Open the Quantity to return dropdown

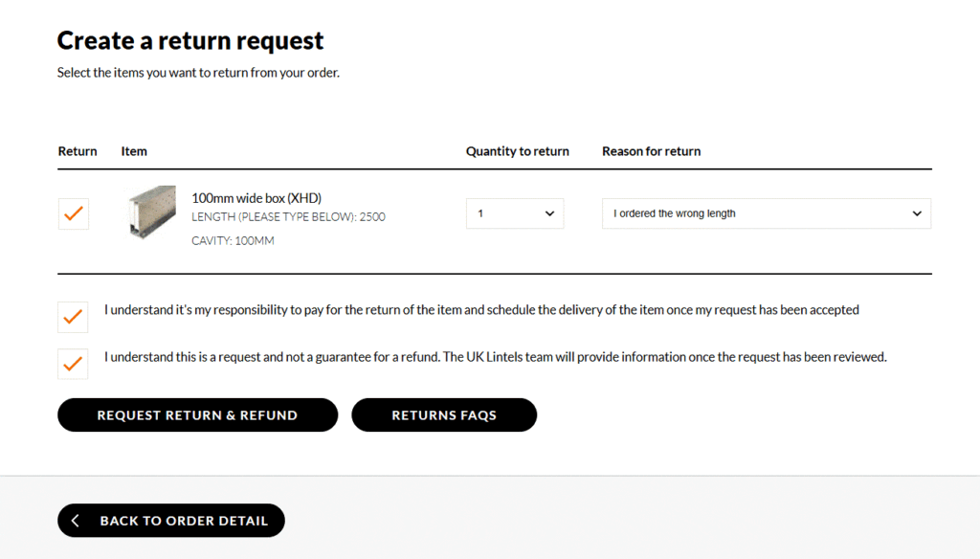pos(515,213)
